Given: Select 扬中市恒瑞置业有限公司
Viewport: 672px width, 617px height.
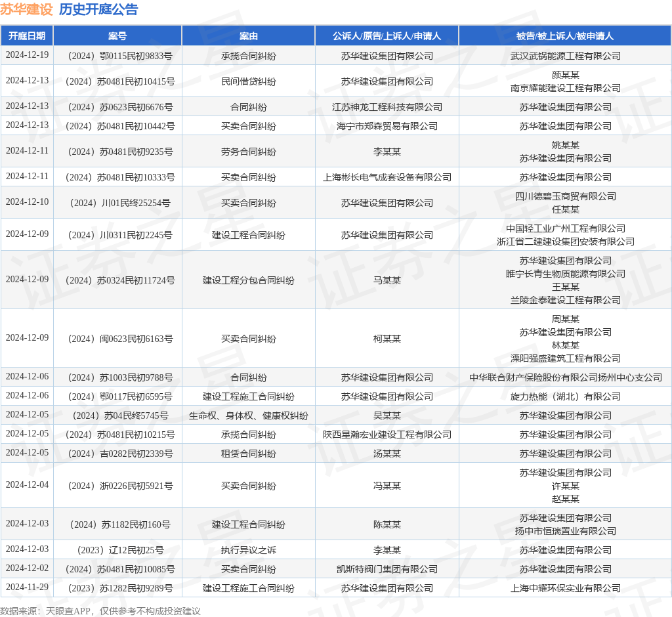Looking at the screenshot, I should pyautogui.click(x=566, y=531).
